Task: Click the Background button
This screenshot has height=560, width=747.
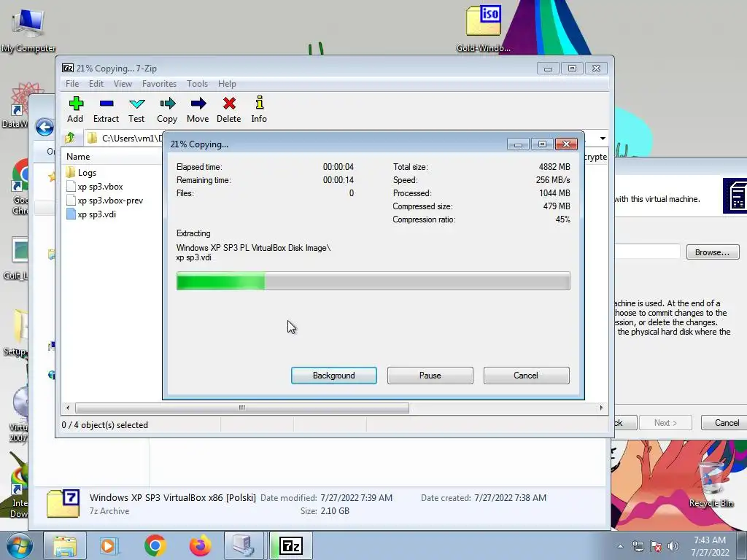Action: pos(334,376)
